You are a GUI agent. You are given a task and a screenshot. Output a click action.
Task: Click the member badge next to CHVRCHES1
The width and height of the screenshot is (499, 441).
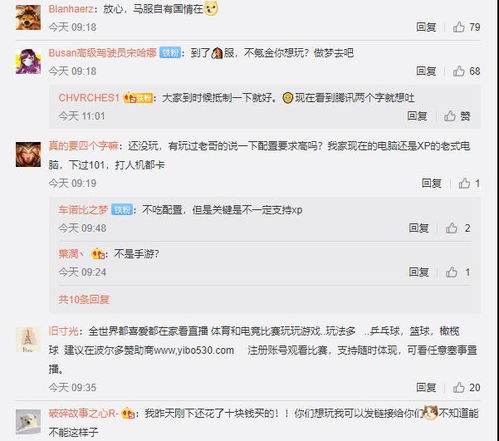pyautogui.click(x=138, y=98)
